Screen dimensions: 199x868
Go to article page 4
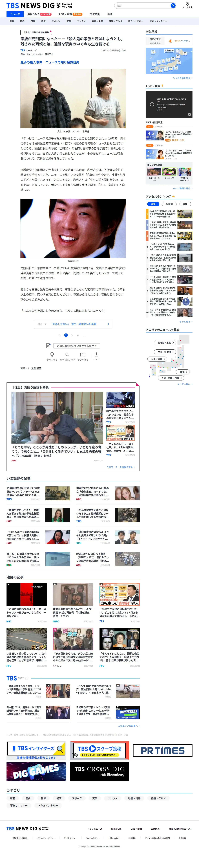(x=78, y=335)
